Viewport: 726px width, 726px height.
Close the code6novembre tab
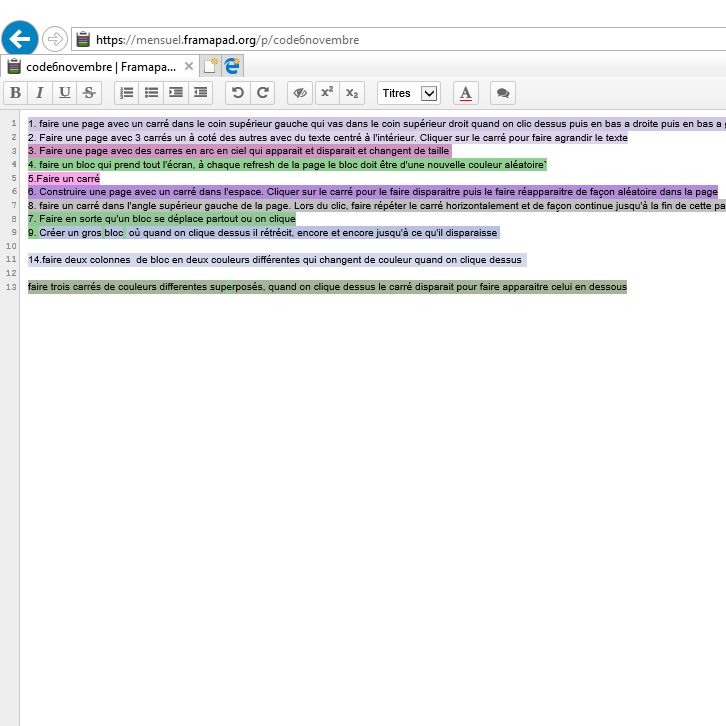188,66
